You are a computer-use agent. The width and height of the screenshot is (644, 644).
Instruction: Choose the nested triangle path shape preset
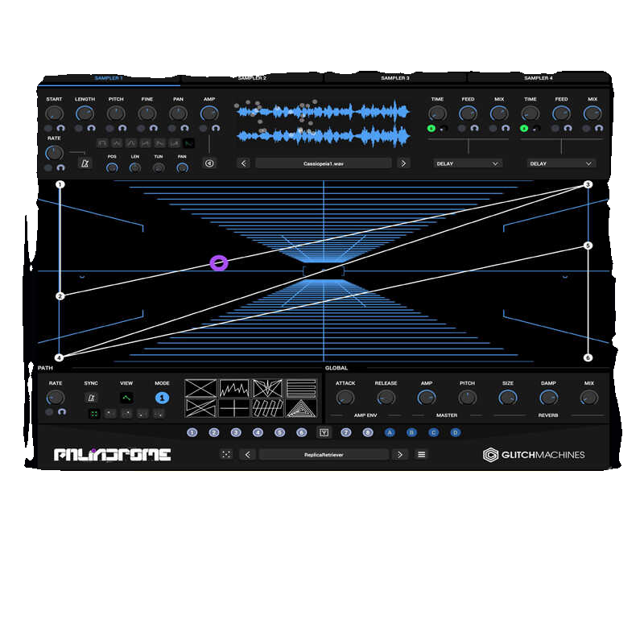click(301, 408)
